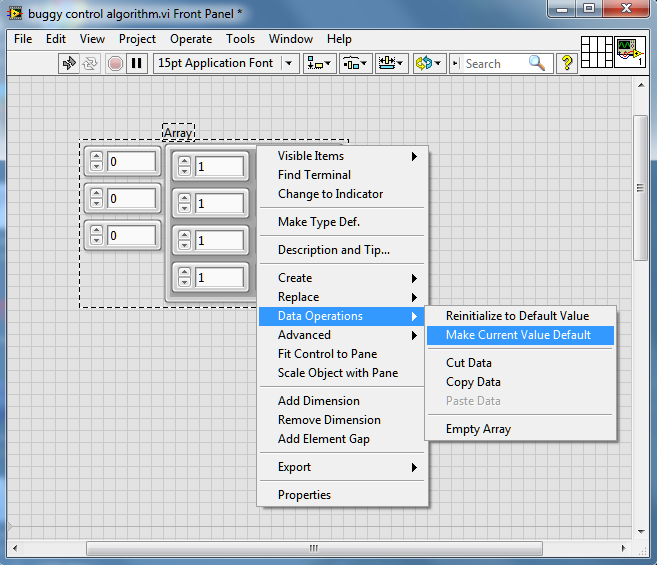
Task: Click Find Terminal in context menu
Action: [344, 175]
